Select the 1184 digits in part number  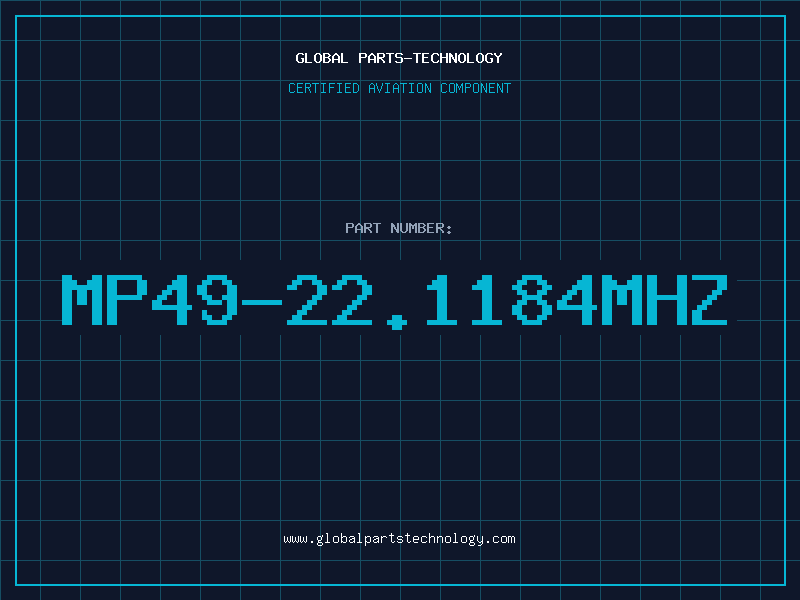click(509, 300)
